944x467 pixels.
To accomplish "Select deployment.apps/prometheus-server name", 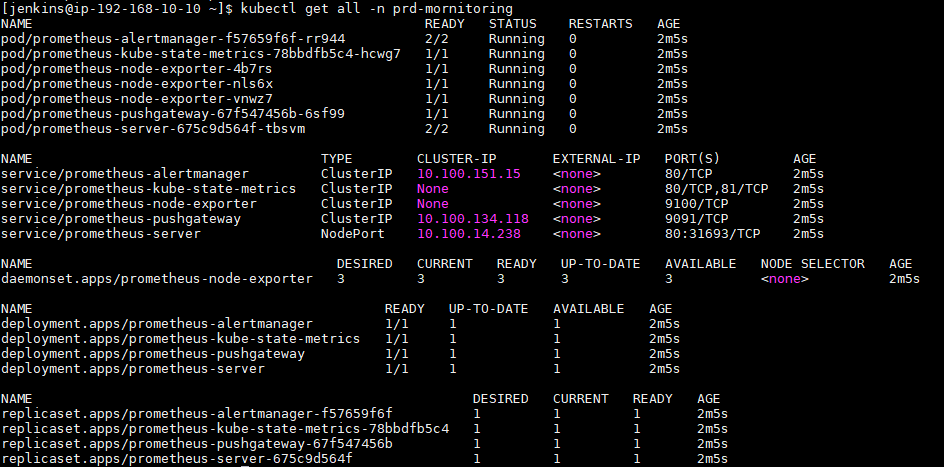I will (x=133, y=369).
